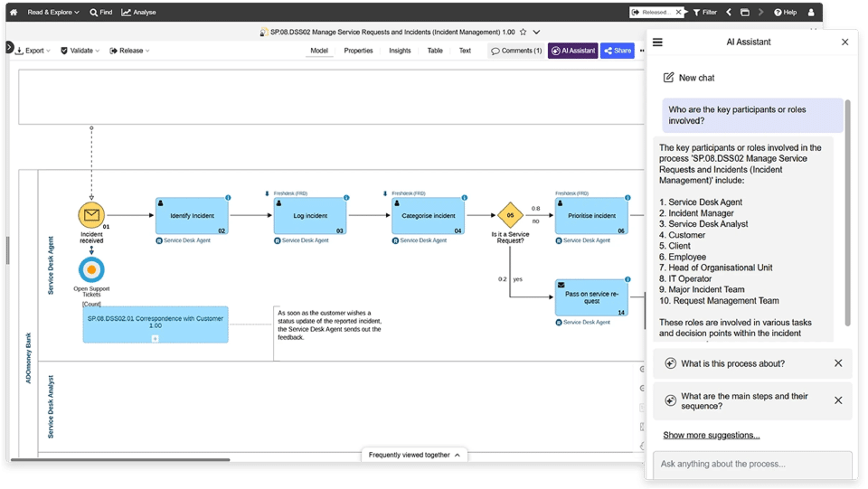Click the Incident received start event
Screen dimensions: 868x489
pyautogui.click(x=91, y=215)
